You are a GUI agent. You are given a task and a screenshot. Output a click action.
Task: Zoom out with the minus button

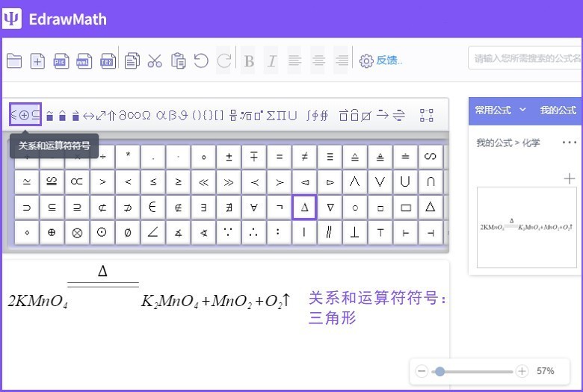[x=422, y=371]
